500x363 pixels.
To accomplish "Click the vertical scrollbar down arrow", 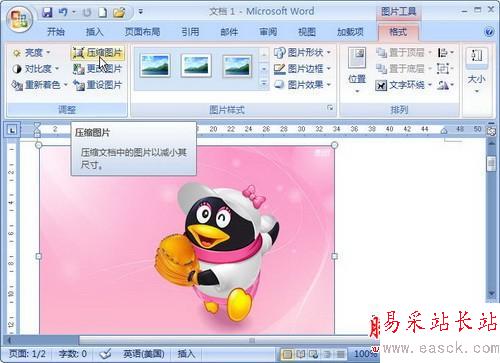I will click(491, 293).
